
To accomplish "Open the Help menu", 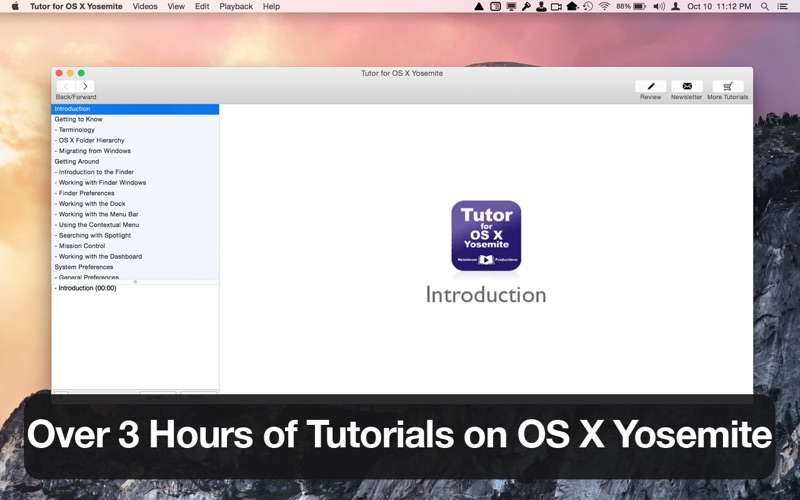I will tap(271, 6).
